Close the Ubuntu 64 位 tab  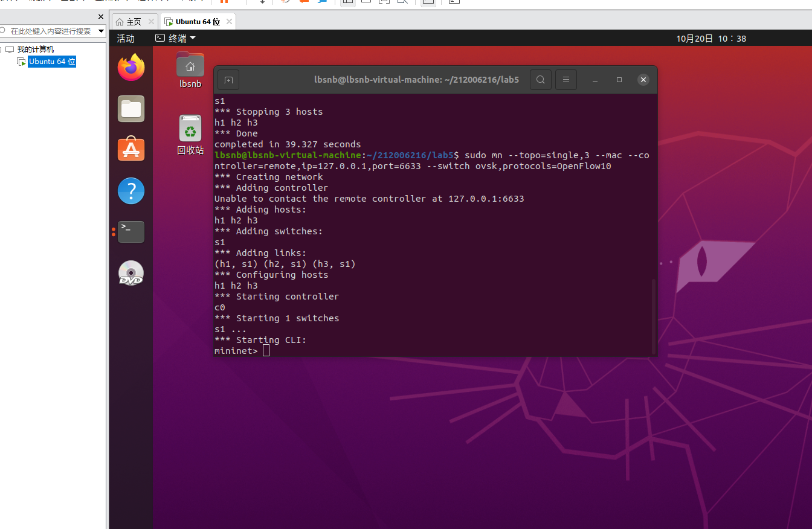(x=229, y=22)
